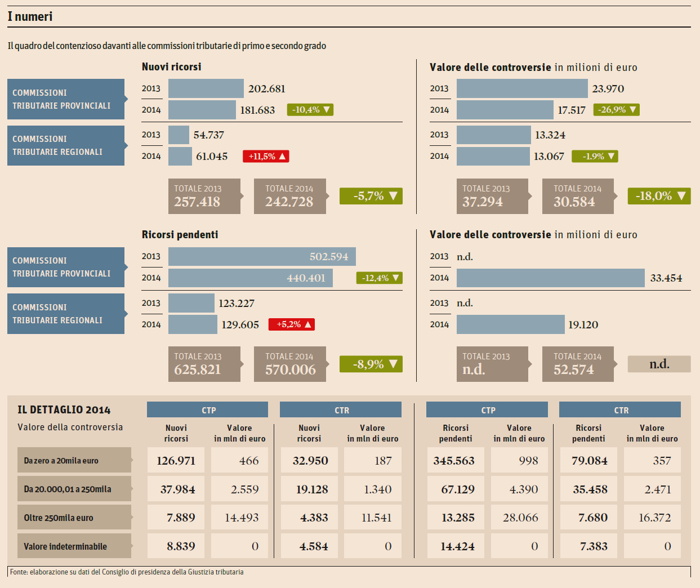Click the TOTALE 2014 box showing 570.006
Image resolution: width=700 pixels, height=588 pixels.
[x=289, y=364]
